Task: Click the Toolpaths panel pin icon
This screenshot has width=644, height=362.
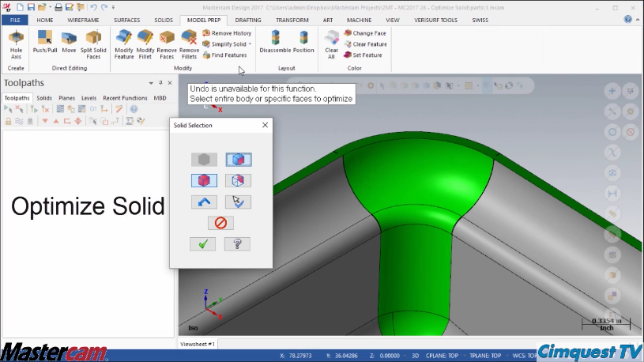Action: 160,83
